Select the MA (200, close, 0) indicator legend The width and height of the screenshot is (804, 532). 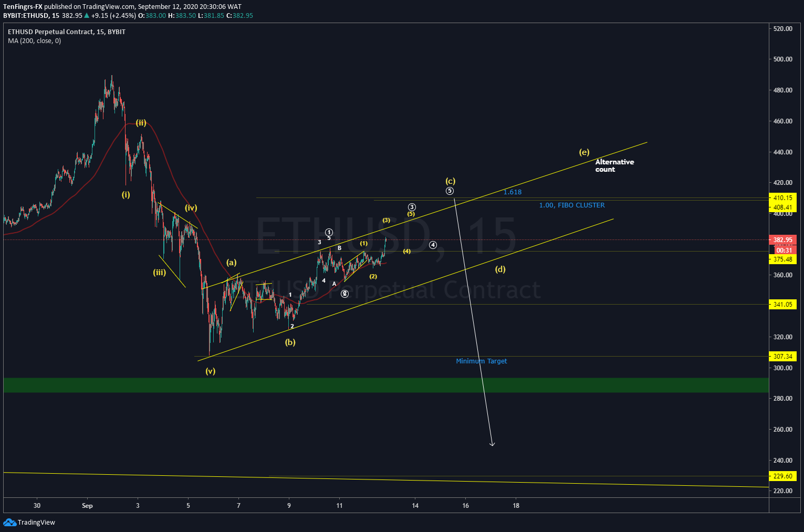(x=34, y=41)
